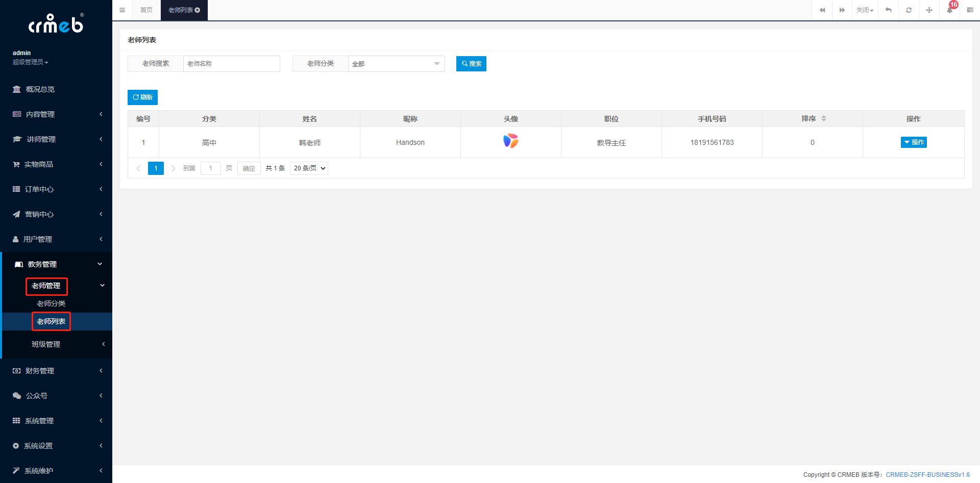
Task: Click the 手机号码 column header
Action: pos(712,119)
